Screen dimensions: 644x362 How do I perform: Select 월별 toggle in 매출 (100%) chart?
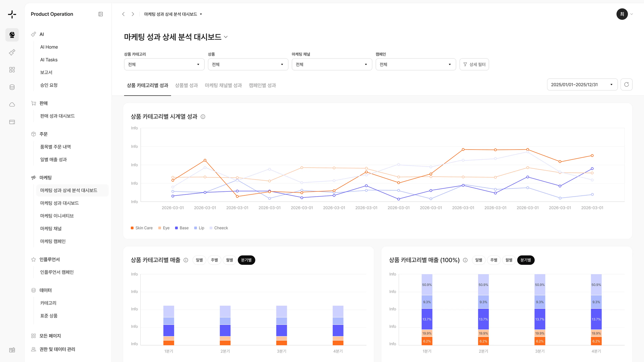pyautogui.click(x=509, y=260)
